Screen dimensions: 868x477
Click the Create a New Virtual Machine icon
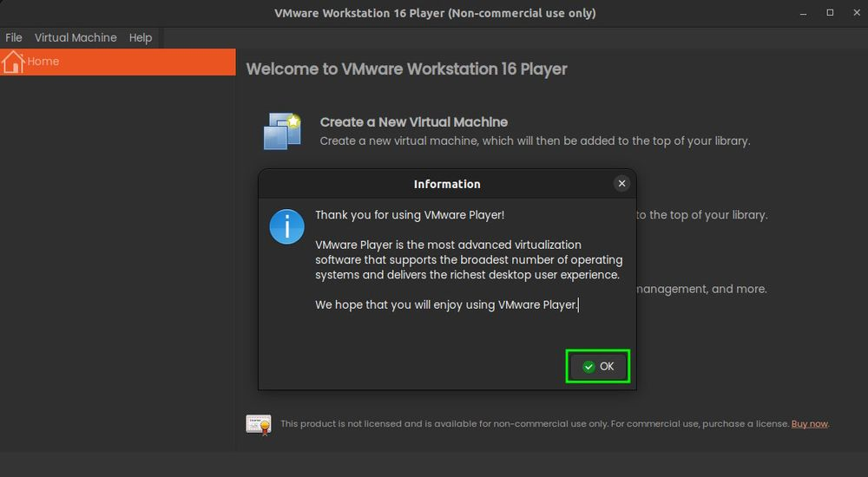[x=282, y=131]
